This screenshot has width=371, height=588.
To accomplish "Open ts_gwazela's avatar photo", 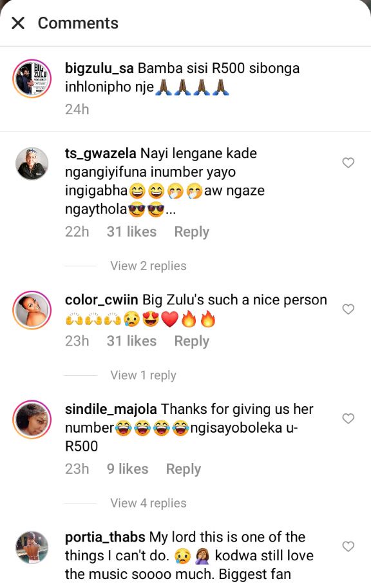I will 32,164.
